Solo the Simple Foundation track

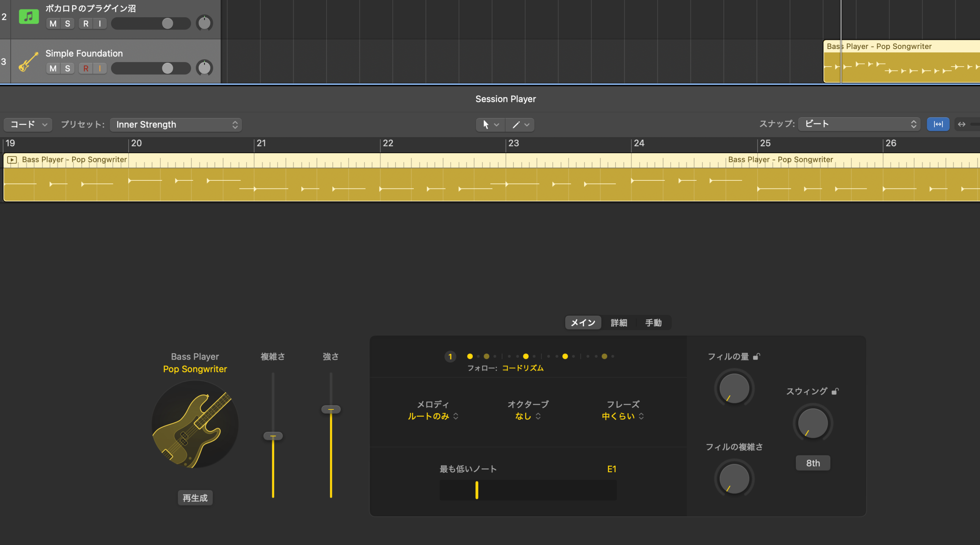(x=68, y=69)
